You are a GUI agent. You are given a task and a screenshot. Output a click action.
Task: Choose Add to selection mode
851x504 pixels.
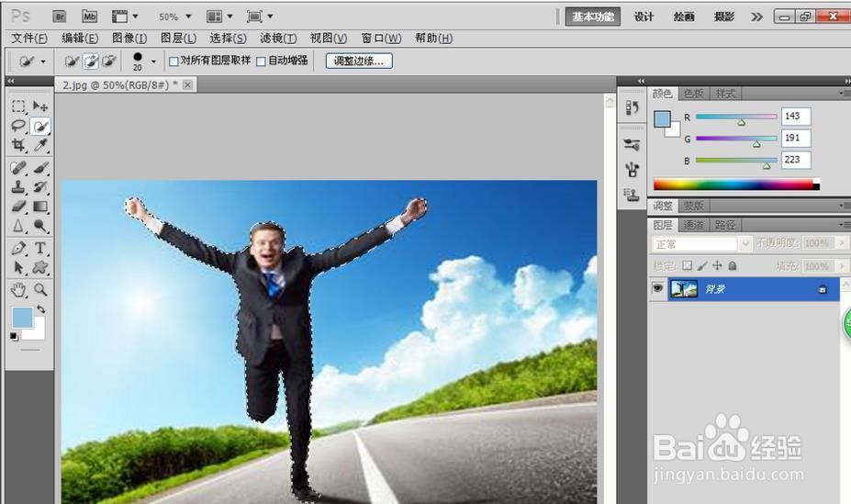(91, 62)
